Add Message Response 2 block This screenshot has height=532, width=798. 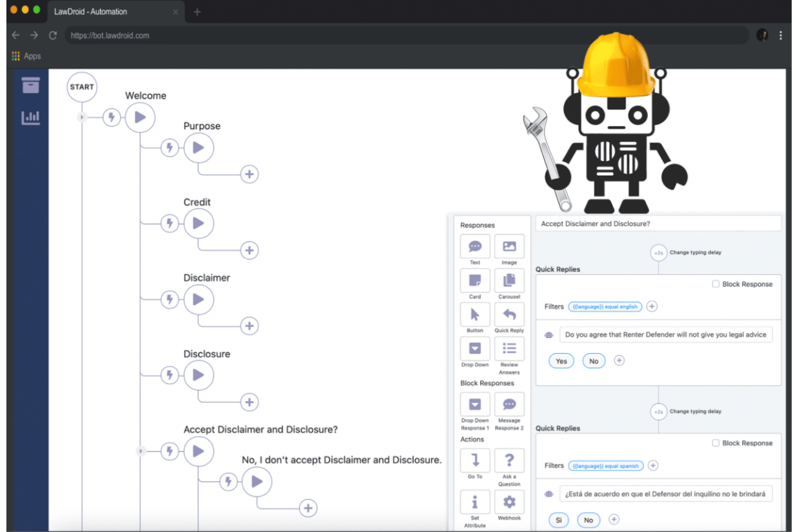[509, 405]
